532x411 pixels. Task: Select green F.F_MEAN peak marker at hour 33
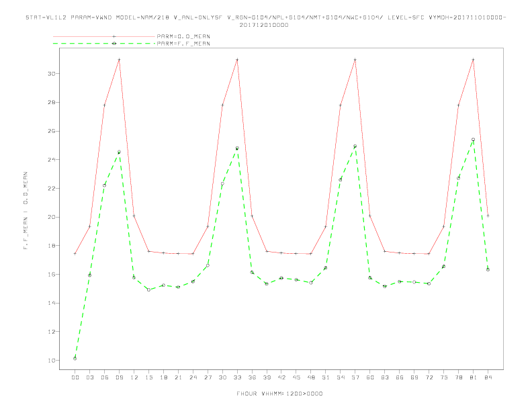click(x=237, y=148)
